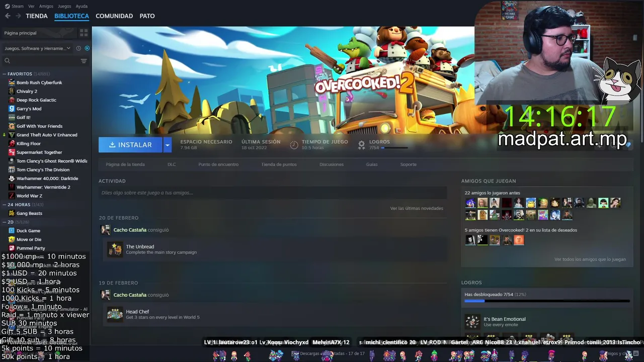Go to BIBLIOTECA tab
The width and height of the screenshot is (644, 362).
click(71, 16)
